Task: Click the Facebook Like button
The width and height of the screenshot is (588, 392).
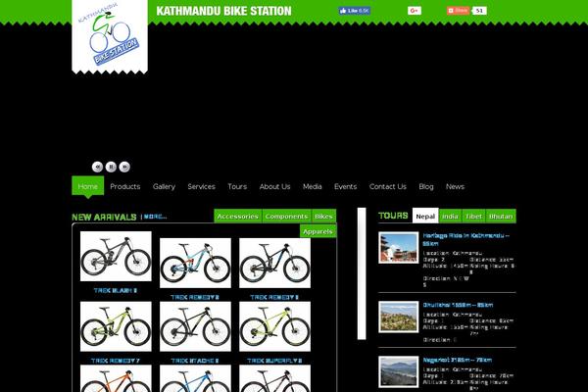Action: click(x=355, y=11)
